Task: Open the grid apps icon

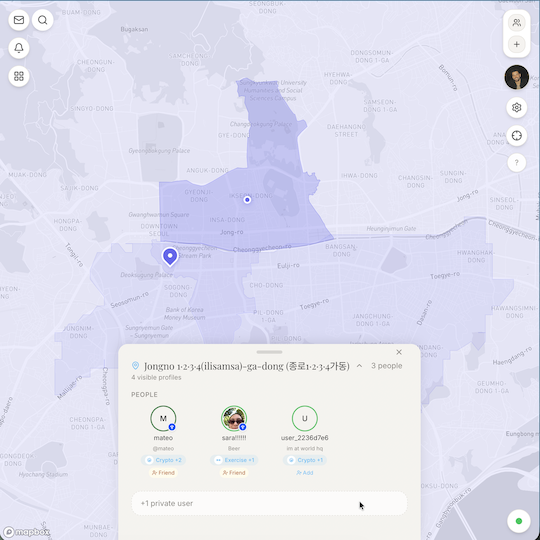Action: (x=19, y=76)
